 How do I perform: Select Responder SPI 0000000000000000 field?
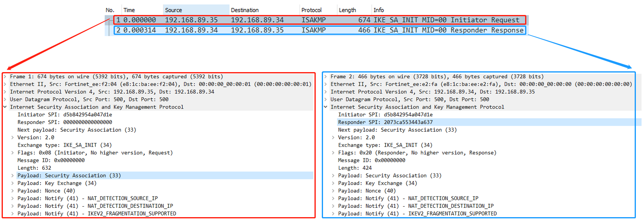(65, 122)
